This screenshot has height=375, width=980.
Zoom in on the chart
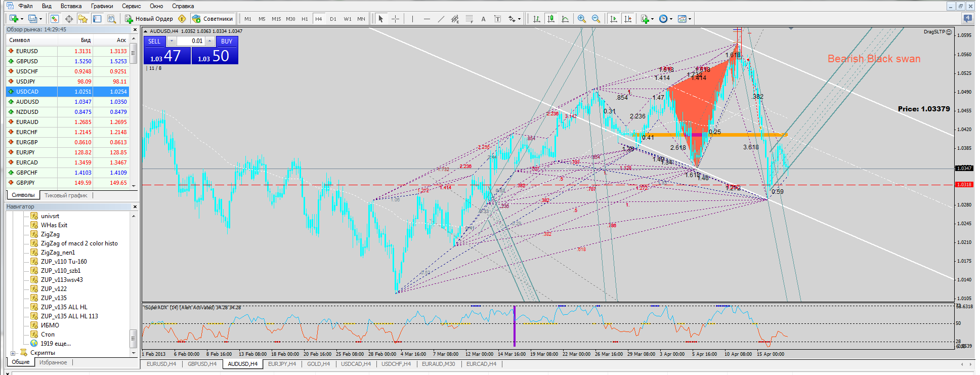[x=582, y=19]
